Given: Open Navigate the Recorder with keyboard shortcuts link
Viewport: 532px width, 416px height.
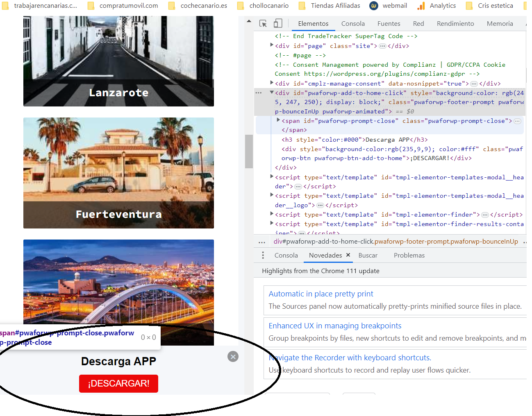Looking at the screenshot, I should click(350, 358).
